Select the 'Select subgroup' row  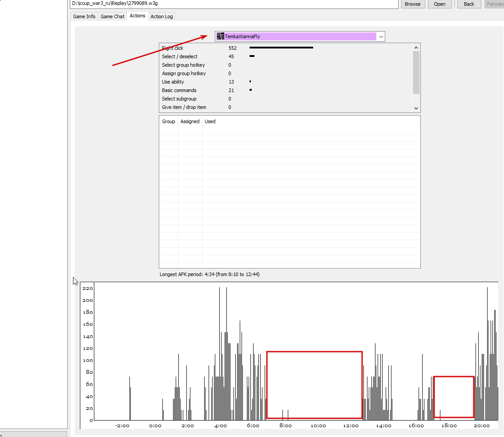[286, 99]
